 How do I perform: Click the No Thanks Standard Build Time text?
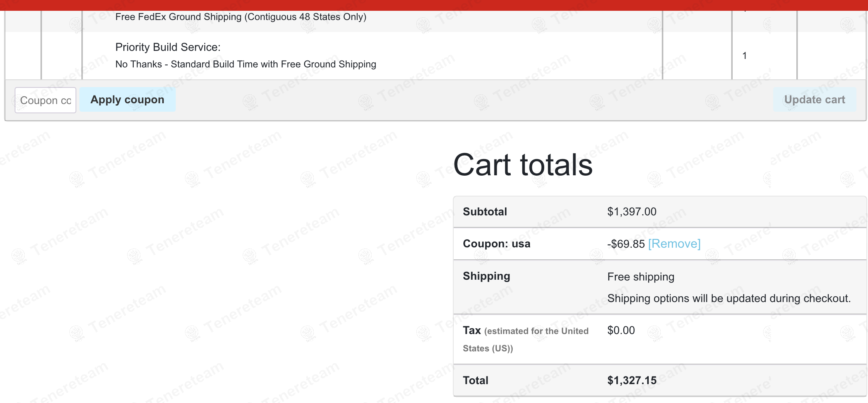(x=246, y=64)
